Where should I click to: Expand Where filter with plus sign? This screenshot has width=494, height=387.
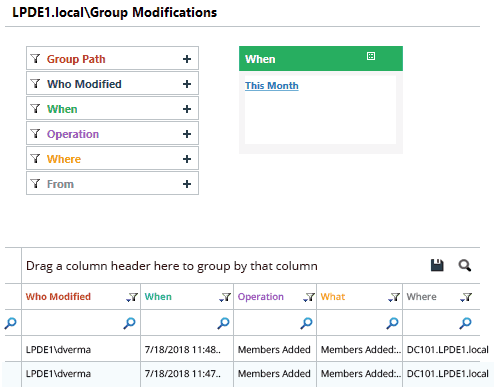[x=187, y=159]
